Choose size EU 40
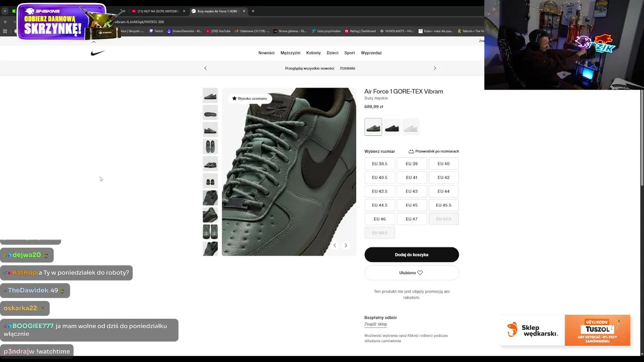Image resolution: width=644 pixels, height=362 pixels. click(443, 163)
